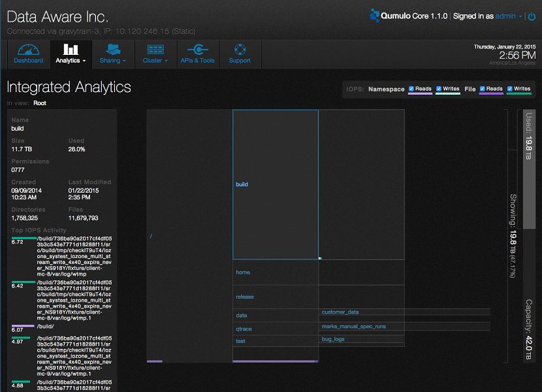Image resolution: width=542 pixels, height=392 pixels.
Task: Click the Sharing folders icon
Action: (113, 49)
